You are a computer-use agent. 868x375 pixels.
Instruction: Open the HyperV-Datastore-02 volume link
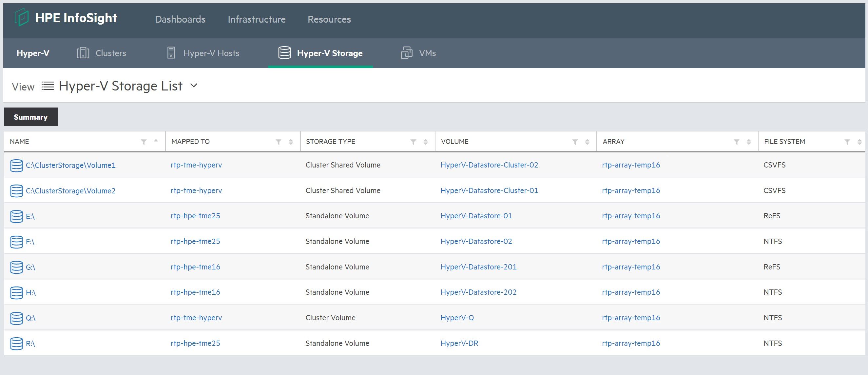[x=476, y=241]
